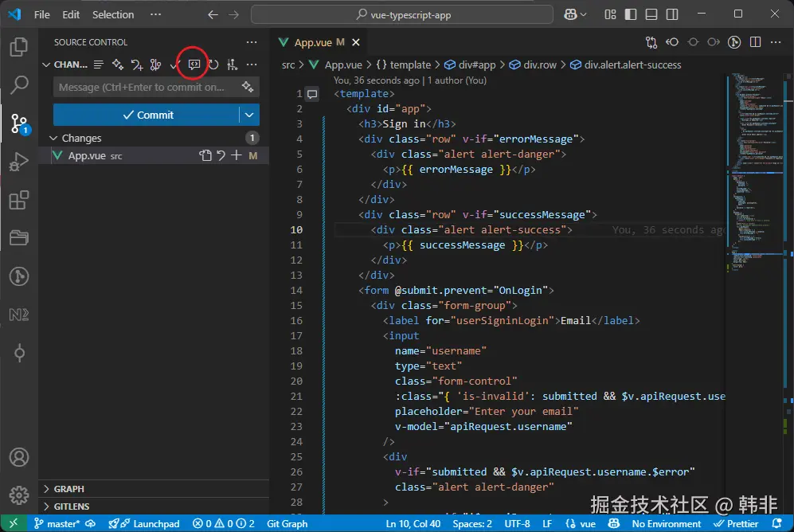Stage changes for App.vue with plus icon
The width and height of the screenshot is (794, 532).
[x=236, y=156]
